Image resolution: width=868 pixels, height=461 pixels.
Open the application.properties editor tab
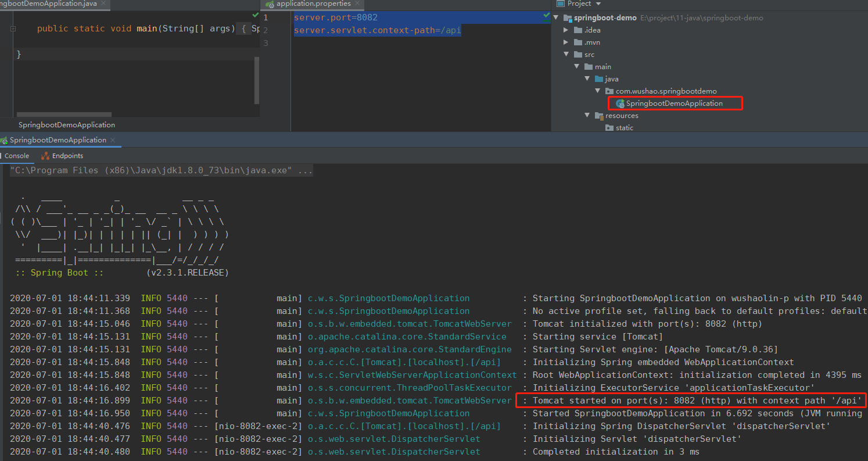[x=314, y=4]
